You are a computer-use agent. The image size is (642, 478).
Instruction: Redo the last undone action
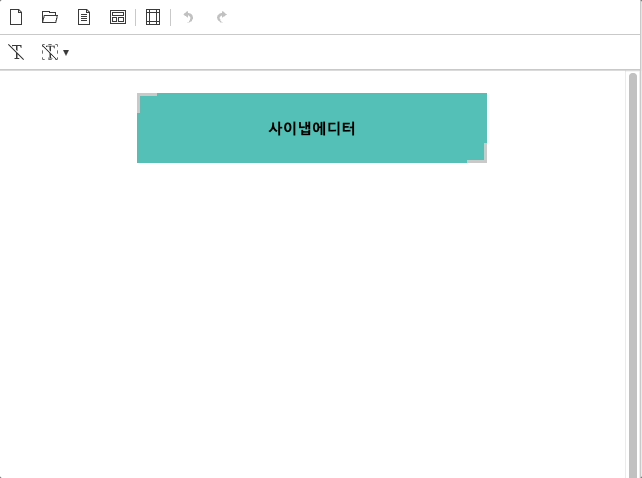222,17
